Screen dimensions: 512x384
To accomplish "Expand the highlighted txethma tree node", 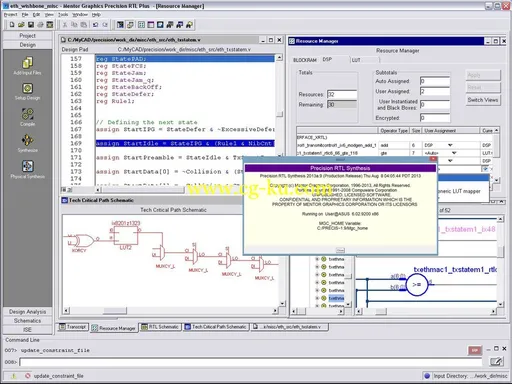I will click(317, 298).
